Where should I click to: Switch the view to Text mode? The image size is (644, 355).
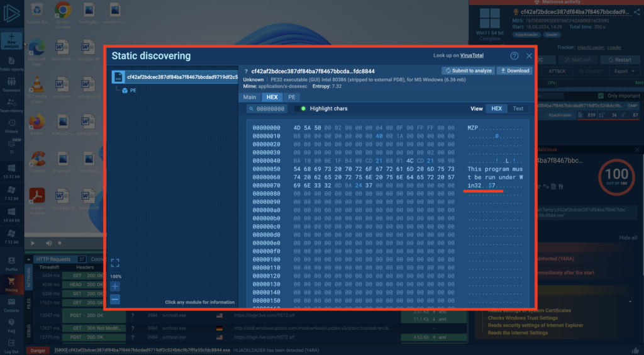pyautogui.click(x=518, y=109)
